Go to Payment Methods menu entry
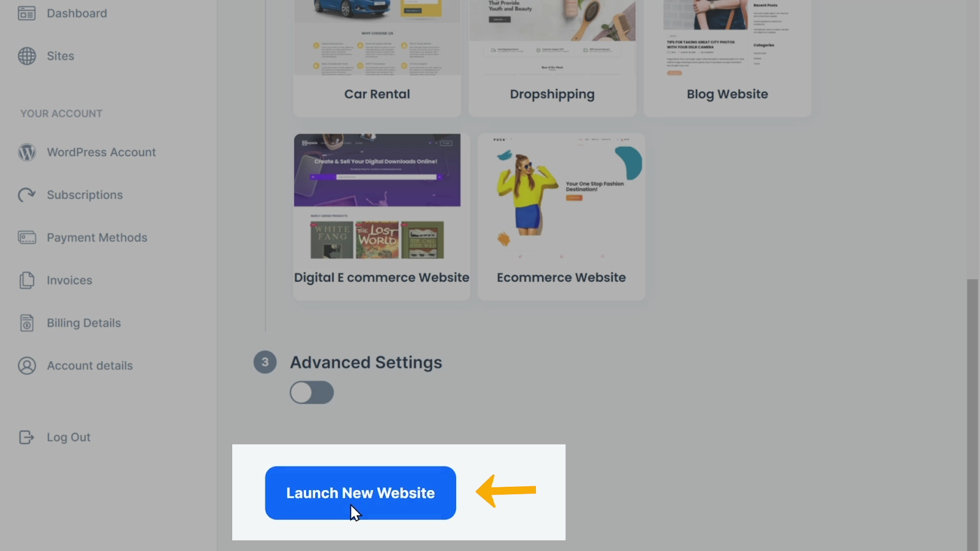The height and width of the screenshot is (551, 980). pos(97,238)
